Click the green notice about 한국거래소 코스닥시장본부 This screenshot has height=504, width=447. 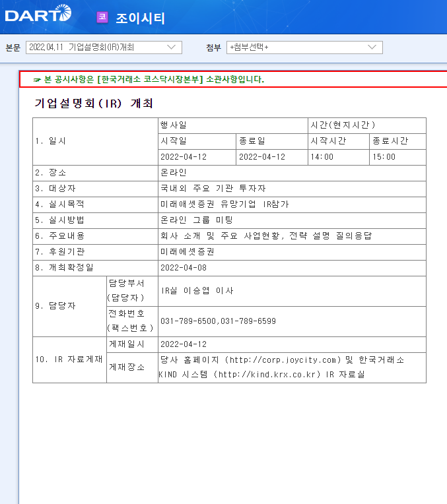tap(149, 79)
